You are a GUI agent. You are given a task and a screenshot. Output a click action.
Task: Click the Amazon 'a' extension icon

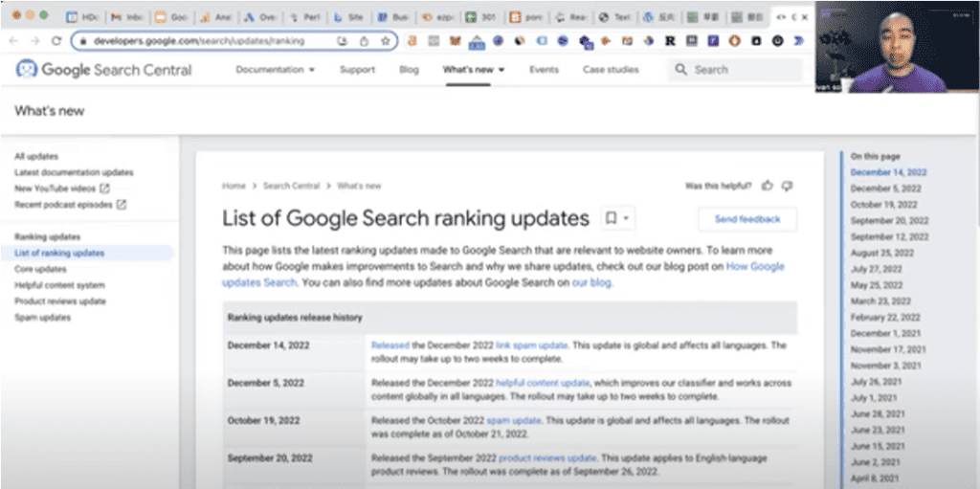[x=412, y=41]
